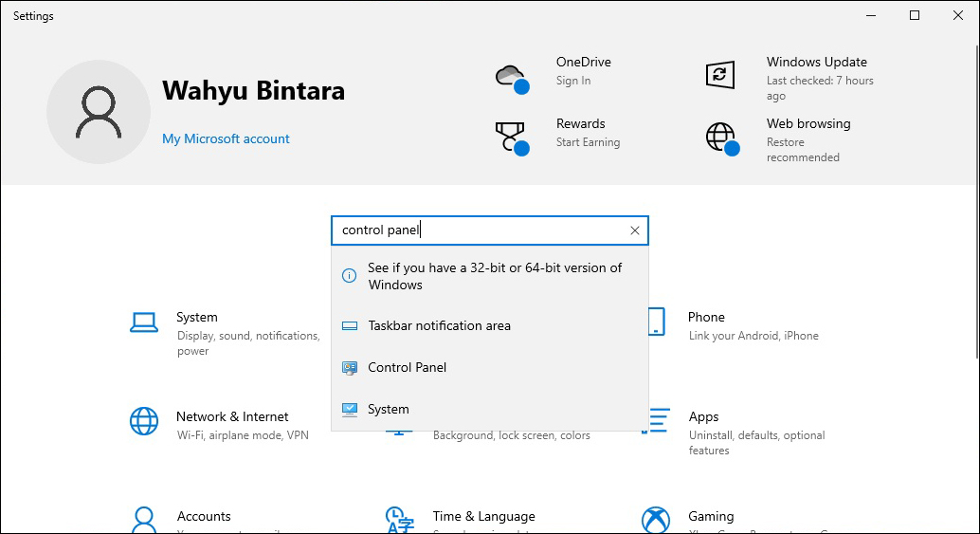Select Control Panel from search results
This screenshot has width=980, height=534.
pyautogui.click(x=490, y=368)
